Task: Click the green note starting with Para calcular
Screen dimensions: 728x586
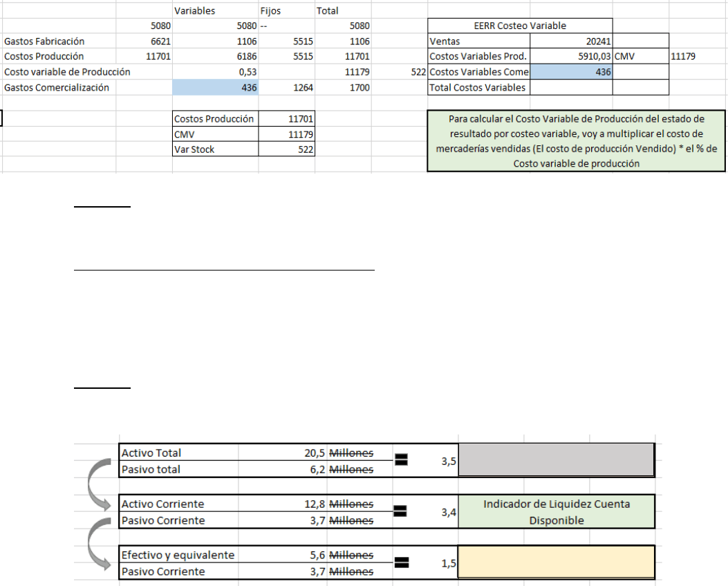Action: click(576, 141)
